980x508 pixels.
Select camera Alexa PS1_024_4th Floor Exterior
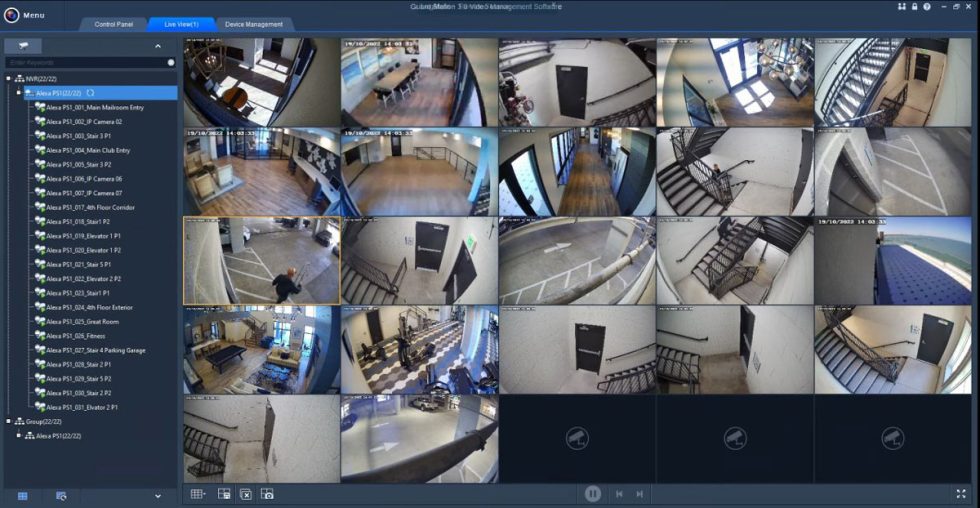pos(89,307)
